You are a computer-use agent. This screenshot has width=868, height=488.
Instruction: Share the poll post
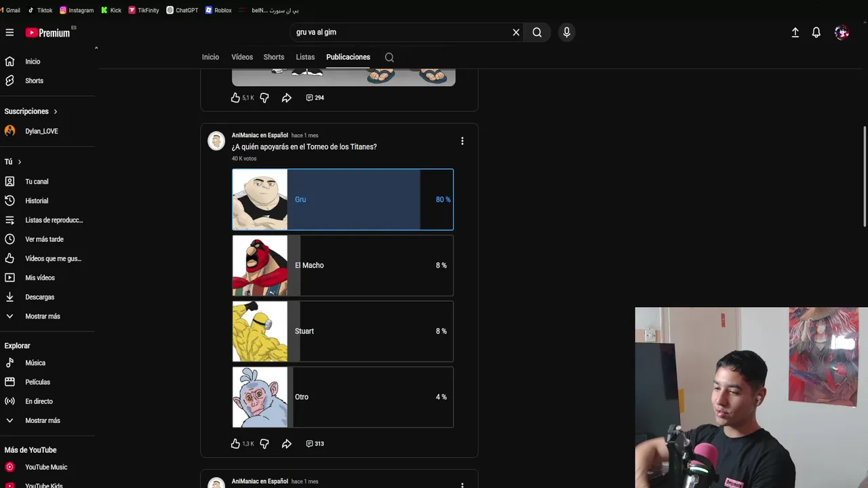coord(287,444)
